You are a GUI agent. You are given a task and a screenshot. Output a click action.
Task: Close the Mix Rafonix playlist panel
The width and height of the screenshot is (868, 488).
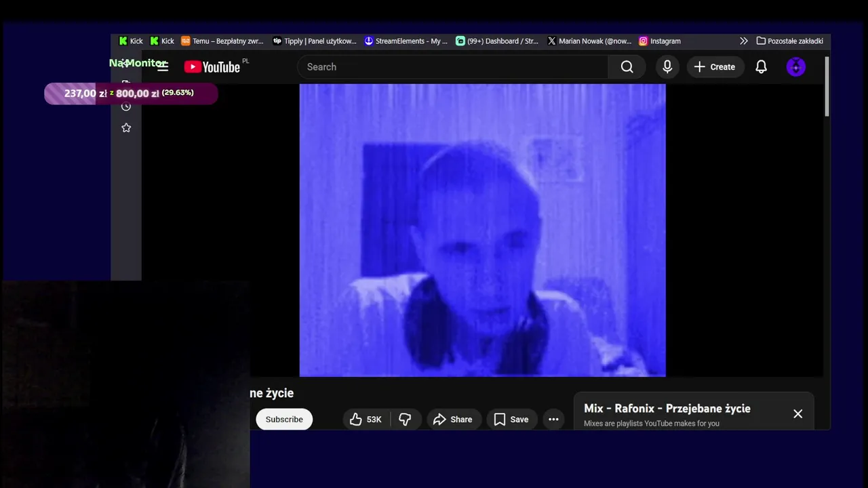(x=798, y=413)
